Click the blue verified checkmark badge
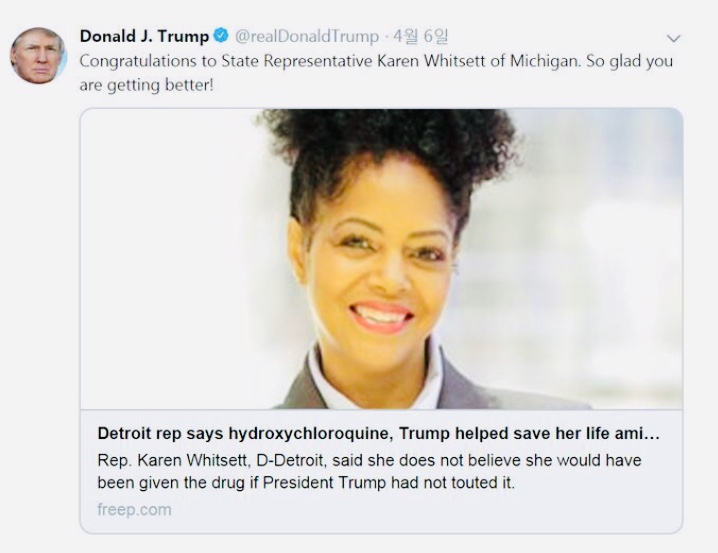This screenshot has height=553, width=718. (x=221, y=35)
